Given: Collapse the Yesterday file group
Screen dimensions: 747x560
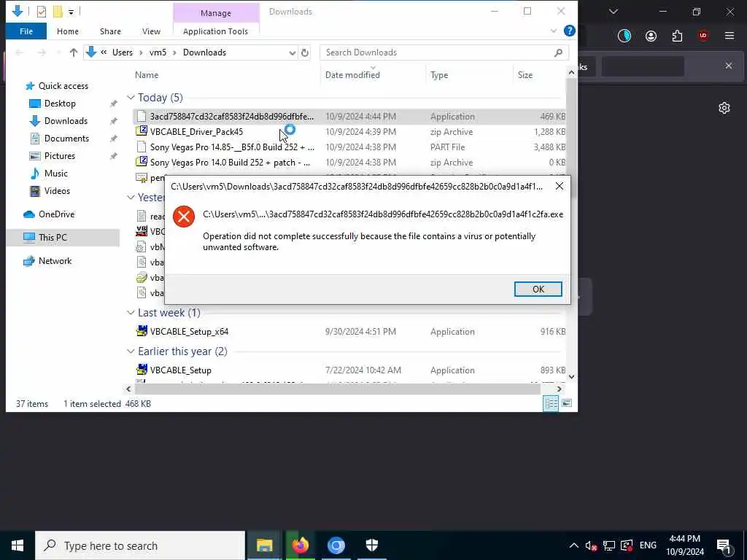Looking at the screenshot, I should pos(131,197).
